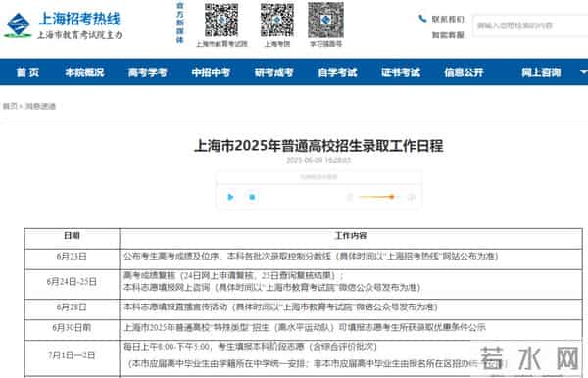
Task: Click the 工作内容 table header
Action: (351, 236)
